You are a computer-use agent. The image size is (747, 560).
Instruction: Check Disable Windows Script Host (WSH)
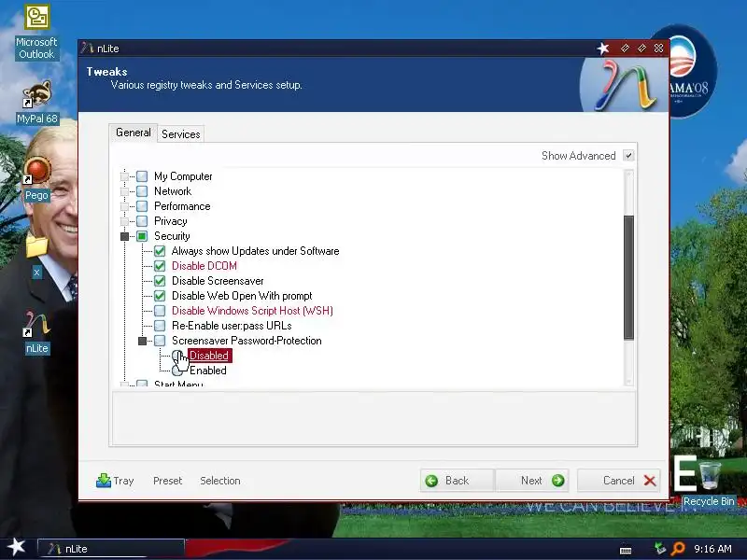pos(160,311)
